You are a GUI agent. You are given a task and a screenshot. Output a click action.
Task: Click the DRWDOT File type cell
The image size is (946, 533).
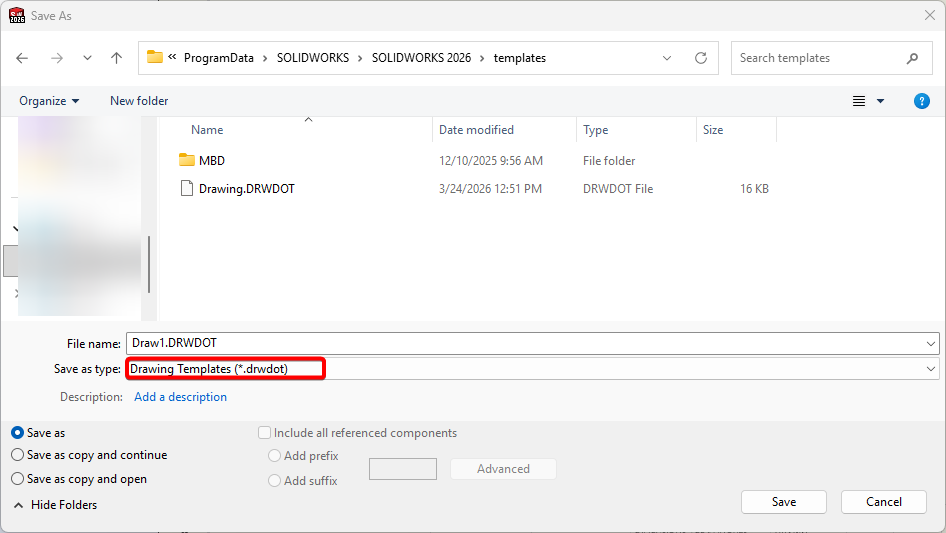pyautogui.click(x=618, y=188)
